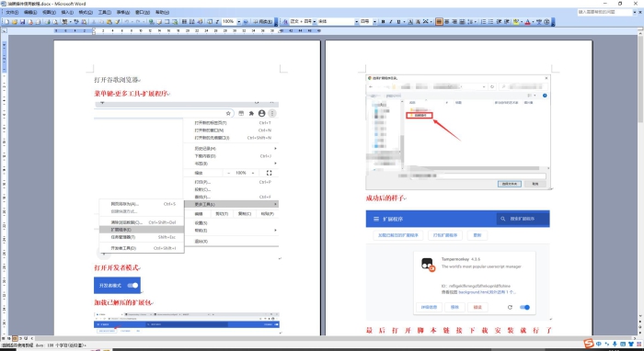Select the Format Painter brush
Screen dimensions: 644x351
(x=118, y=21)
